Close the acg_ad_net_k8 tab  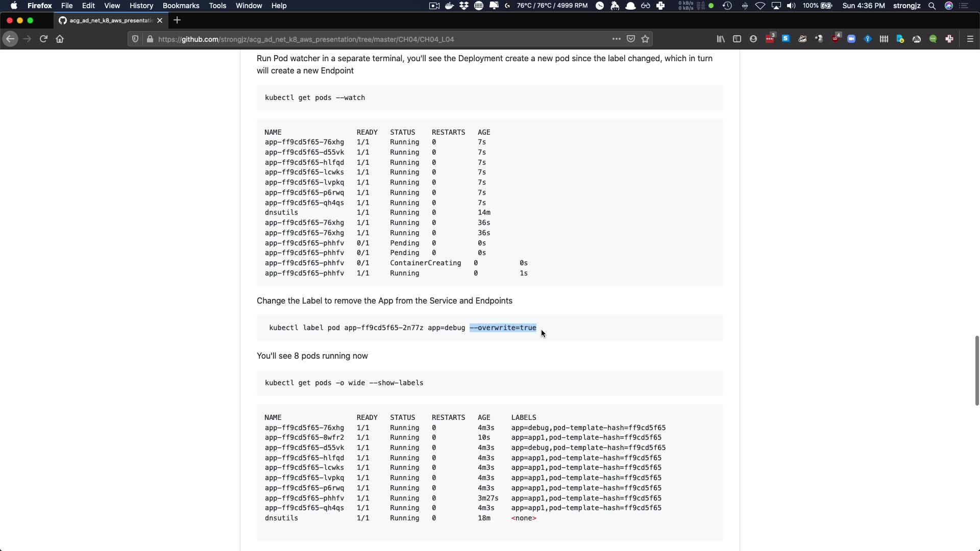(160, 20)
